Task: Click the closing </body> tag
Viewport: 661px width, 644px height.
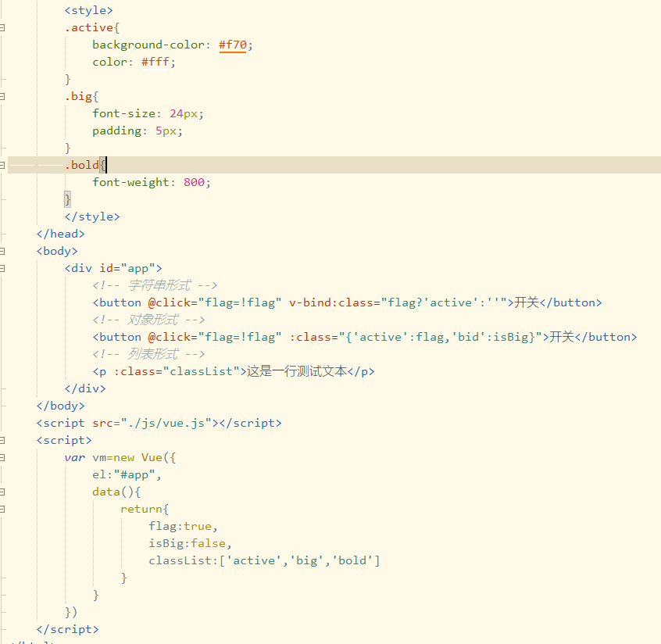Action: click(60, 406)
